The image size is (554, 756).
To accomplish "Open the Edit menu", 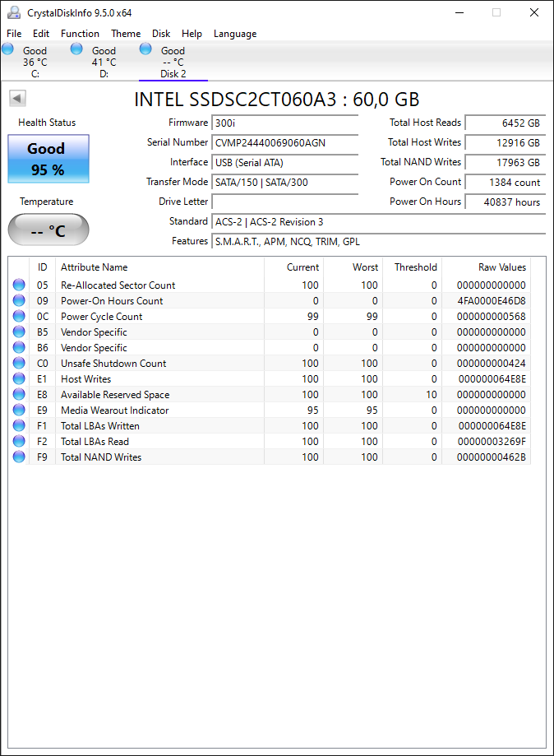I will [x=41, y=33].
